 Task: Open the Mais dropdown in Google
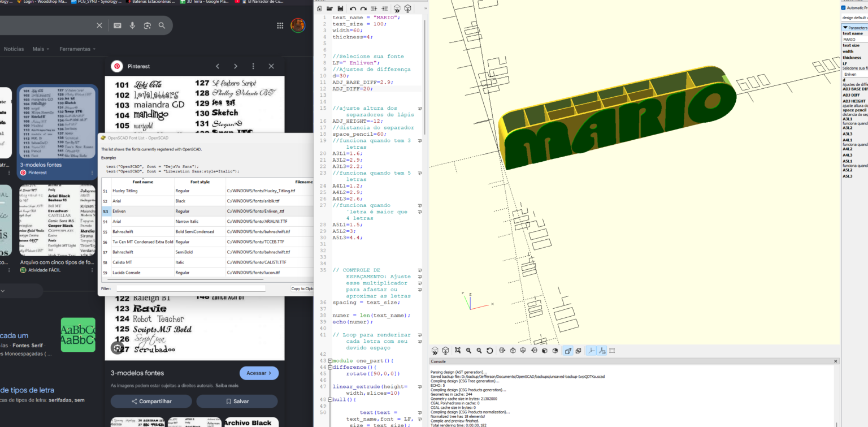(41, 49)
